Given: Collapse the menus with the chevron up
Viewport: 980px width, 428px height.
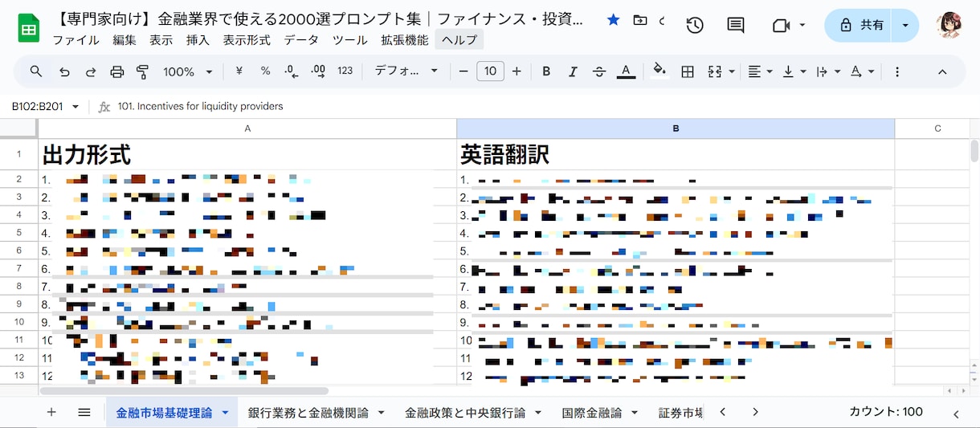Looking at the screenshot, I should pyautogui.click(x=942, y=71).
